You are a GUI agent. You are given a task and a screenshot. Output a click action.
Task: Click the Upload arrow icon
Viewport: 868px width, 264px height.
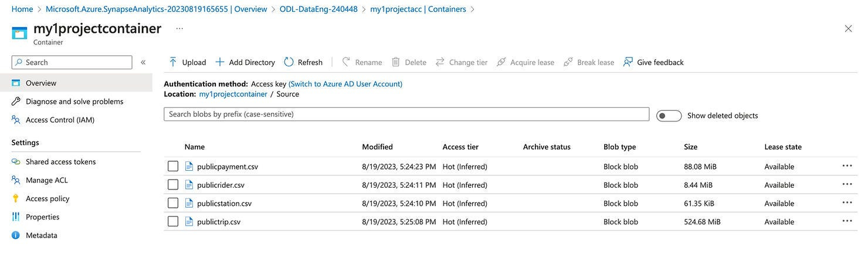pos(173,62)
